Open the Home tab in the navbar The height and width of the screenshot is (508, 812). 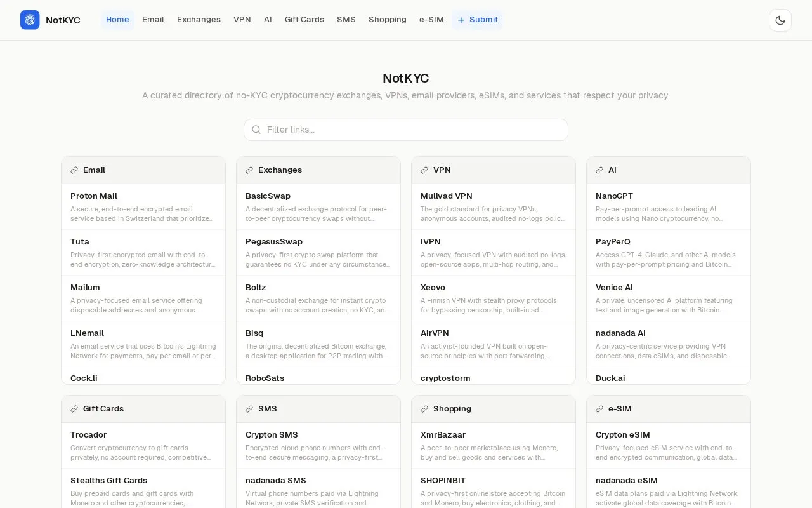pyautogui.click(x=117, y=20)
